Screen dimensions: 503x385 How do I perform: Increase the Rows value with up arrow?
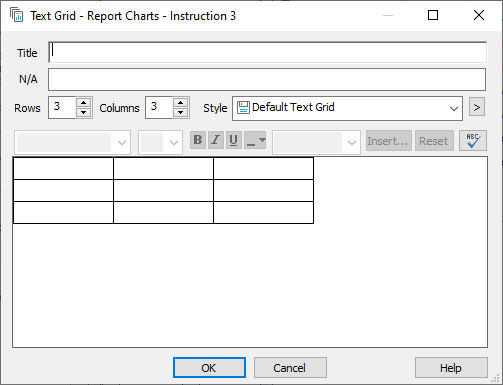(83, 103)
